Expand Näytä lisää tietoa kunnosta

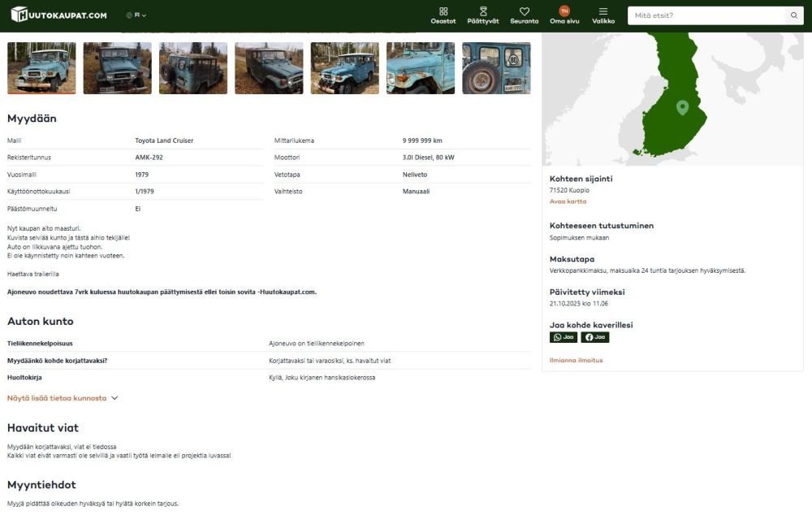click(63, 398)
